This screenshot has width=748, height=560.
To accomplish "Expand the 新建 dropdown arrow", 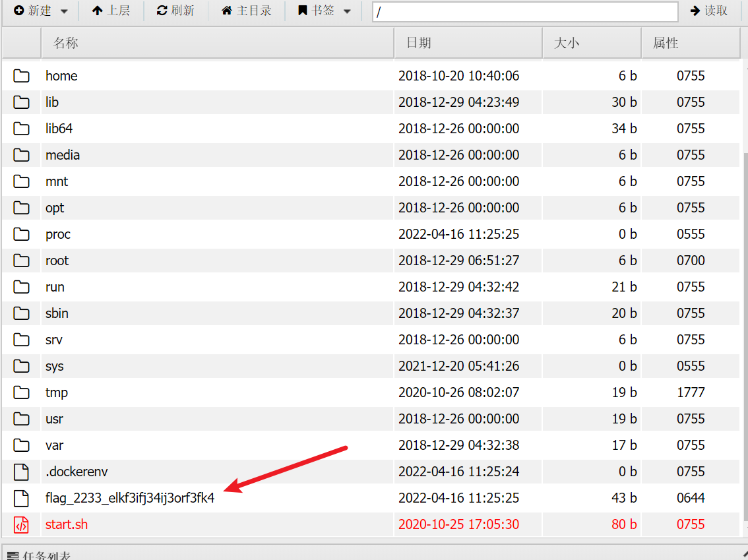I will tap(63, 11).
